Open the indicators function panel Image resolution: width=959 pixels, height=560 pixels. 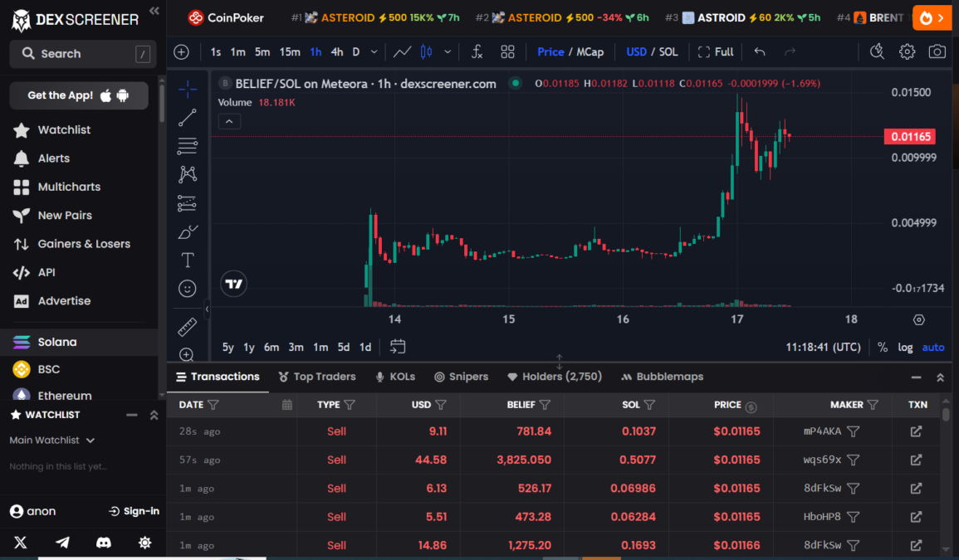pyautogui.click(x=477, y=51)
